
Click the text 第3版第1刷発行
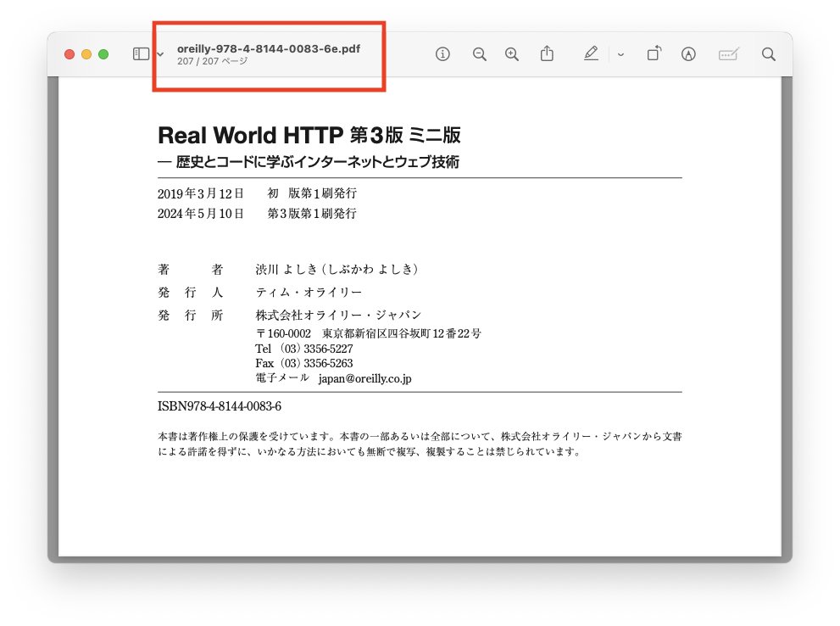coord(312,214)
